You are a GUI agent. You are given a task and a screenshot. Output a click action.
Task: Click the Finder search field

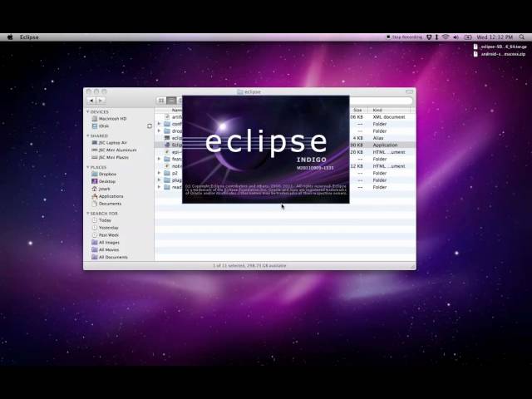point(381,101)
